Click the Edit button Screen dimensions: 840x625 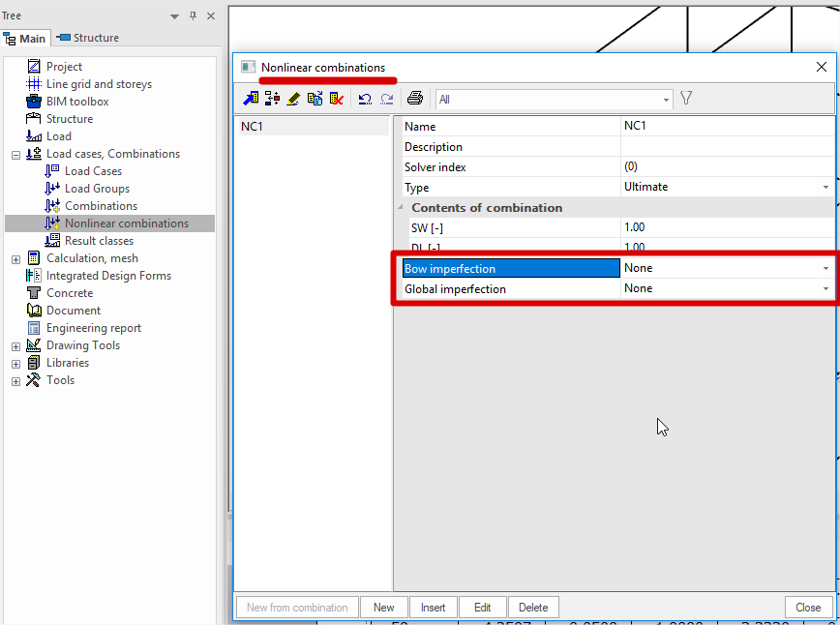tap(482, 608)
